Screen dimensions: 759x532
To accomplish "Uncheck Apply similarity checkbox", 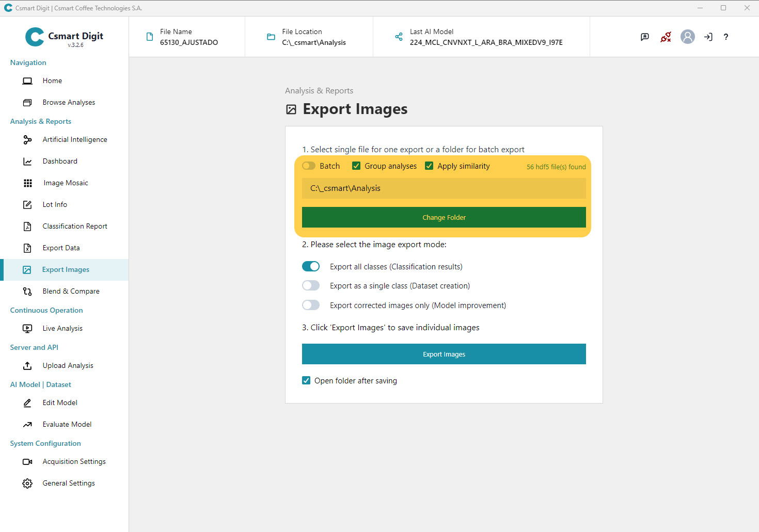I will (x=429, y=166).
